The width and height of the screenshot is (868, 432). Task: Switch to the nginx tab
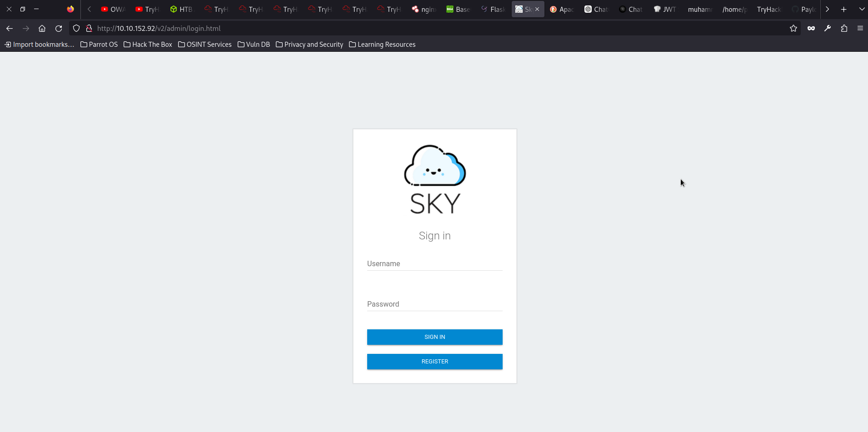(x=424, y=9)
